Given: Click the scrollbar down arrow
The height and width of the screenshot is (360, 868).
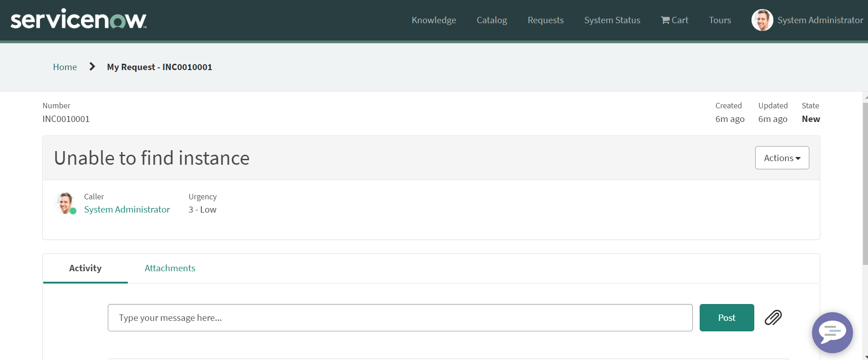Looking at the screenshot, I should pos(865,357).
